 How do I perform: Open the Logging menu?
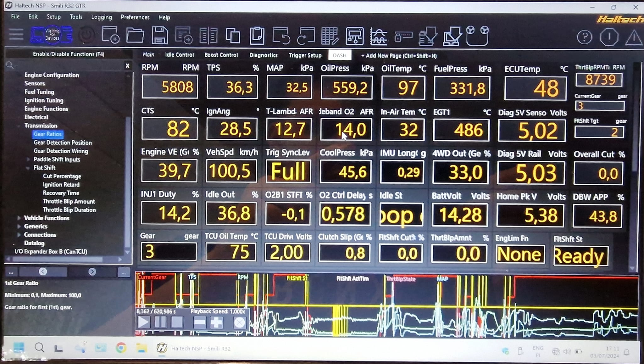coord(101,17)
